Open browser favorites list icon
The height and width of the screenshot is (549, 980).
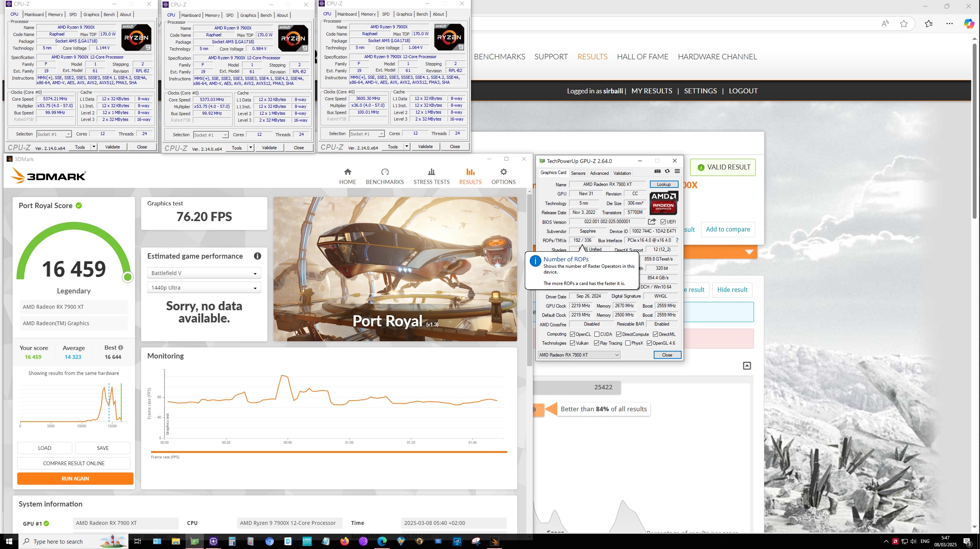coord(928,24)
